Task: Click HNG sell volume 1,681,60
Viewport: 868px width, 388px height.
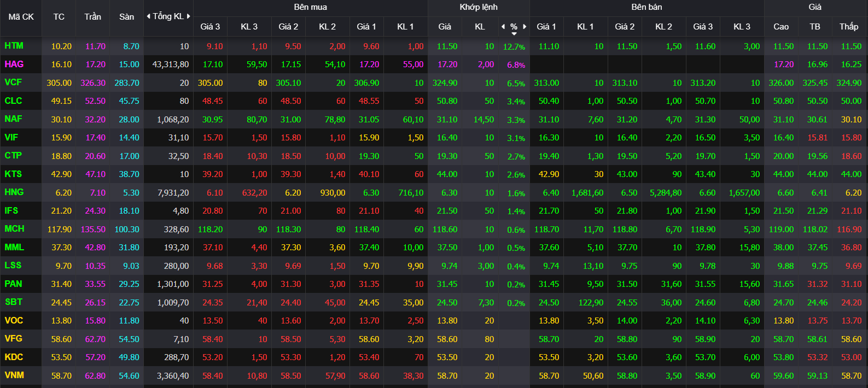Action: pyautogui.click(x=587, y=193)
